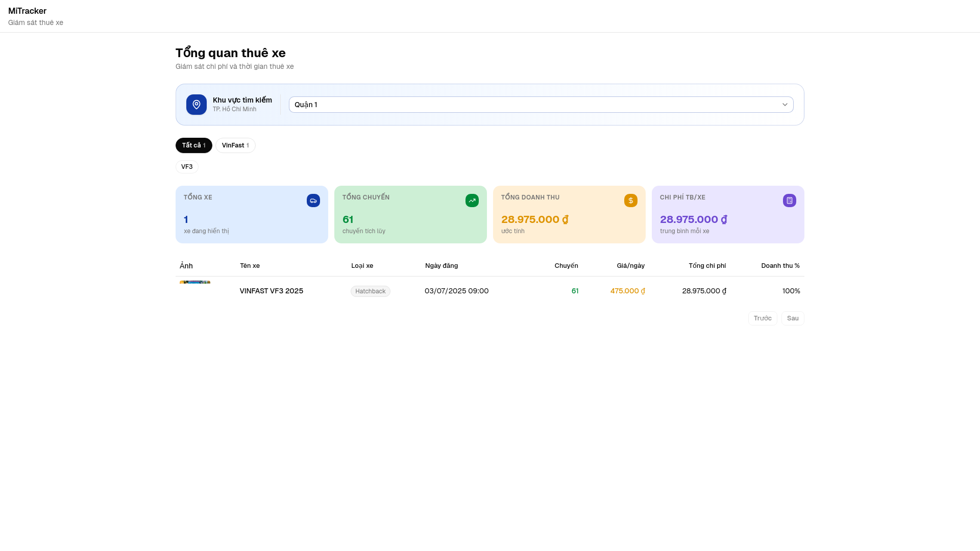Click the Hatchback type badge
Screen dimensions: 980x551
pyautogui.click(x=371, y=291)
